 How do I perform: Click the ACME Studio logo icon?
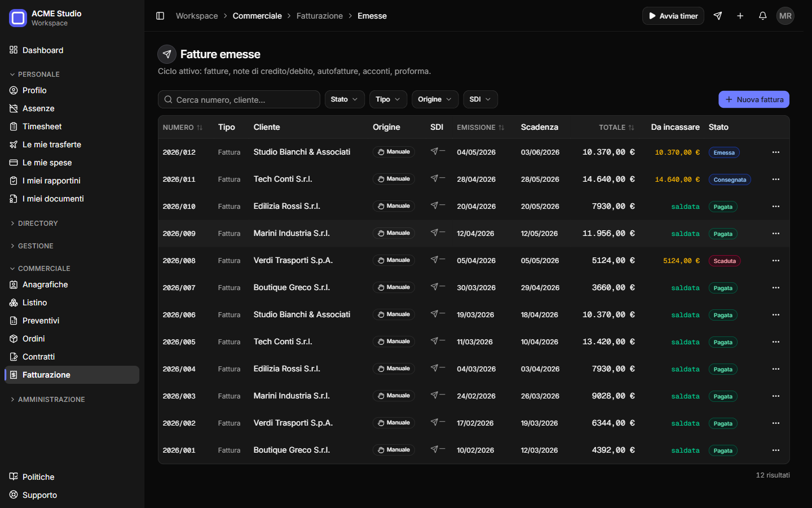18,18
